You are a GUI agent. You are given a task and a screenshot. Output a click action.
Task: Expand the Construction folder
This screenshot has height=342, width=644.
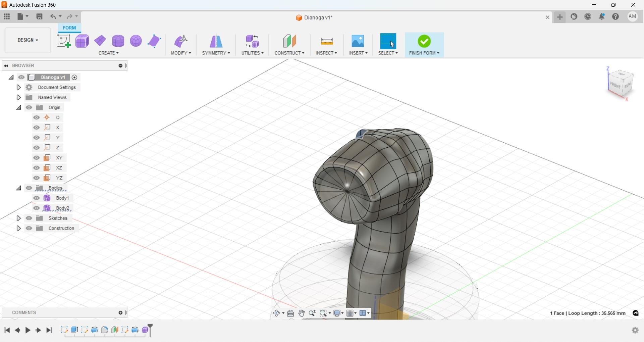click(x=18, y=228)
